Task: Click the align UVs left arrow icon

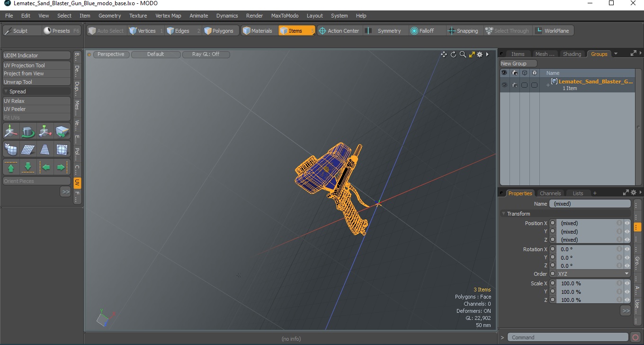Action: (x=45, y=167)
